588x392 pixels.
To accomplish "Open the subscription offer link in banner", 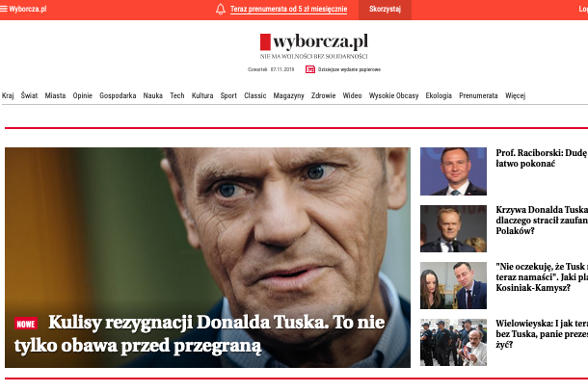I will [288, 9].
